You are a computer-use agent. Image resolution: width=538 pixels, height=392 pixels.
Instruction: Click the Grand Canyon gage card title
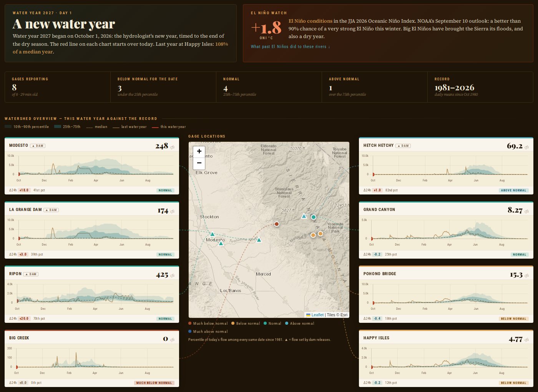pyautogui.click(x=379, y=210)
